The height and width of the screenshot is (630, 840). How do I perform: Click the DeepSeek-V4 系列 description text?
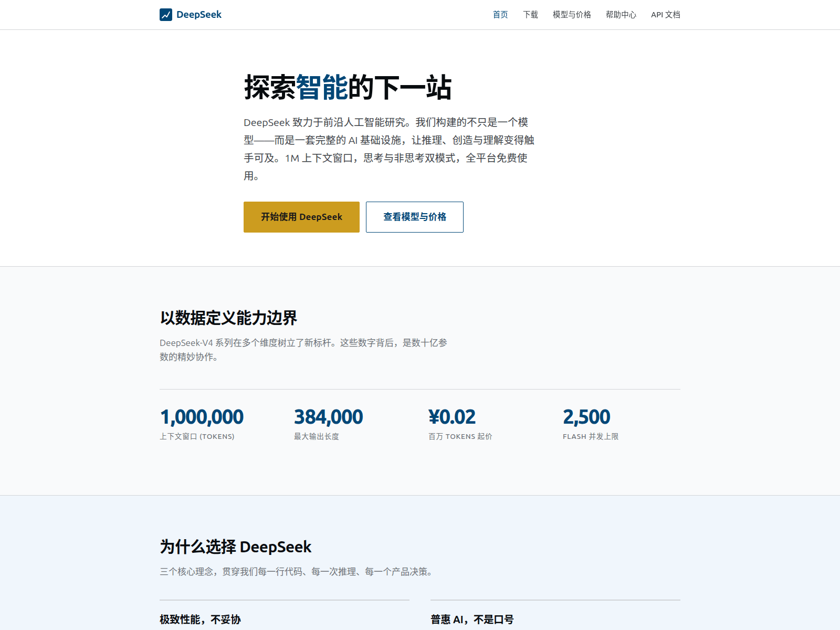[x=303, y=350]
